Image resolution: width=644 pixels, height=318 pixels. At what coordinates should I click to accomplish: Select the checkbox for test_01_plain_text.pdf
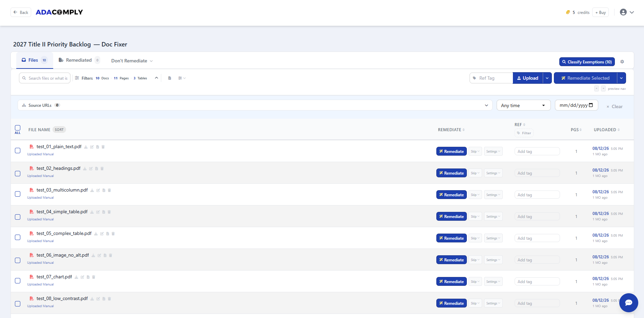point(18,151)
